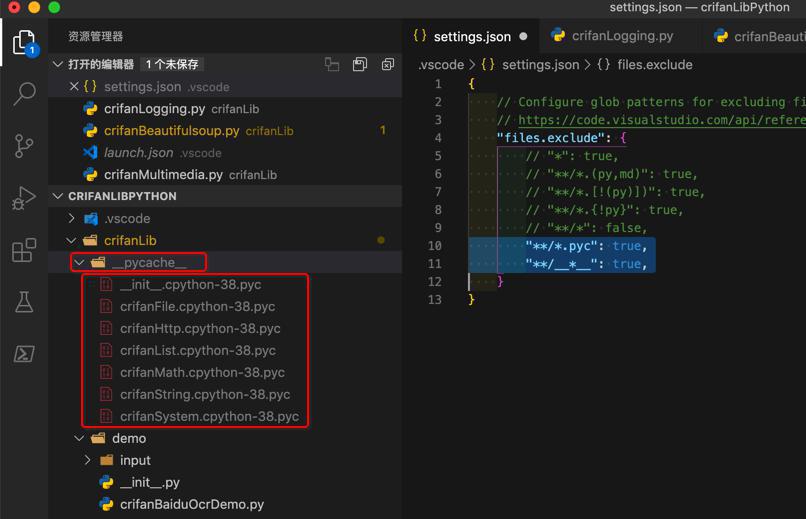Screen dimensions: 806x519
Task: Click line number 10 in the gutter
Action: pyautogui.click(x=434, y=246)
